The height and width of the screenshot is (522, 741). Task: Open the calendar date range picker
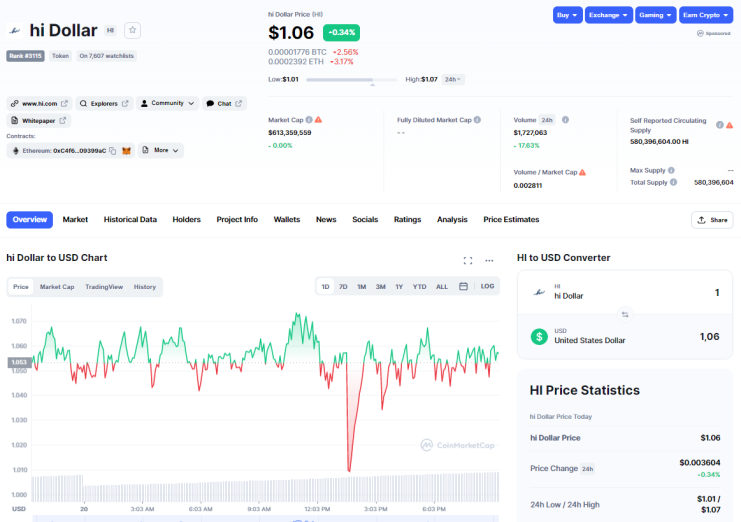tap(464, 286)
